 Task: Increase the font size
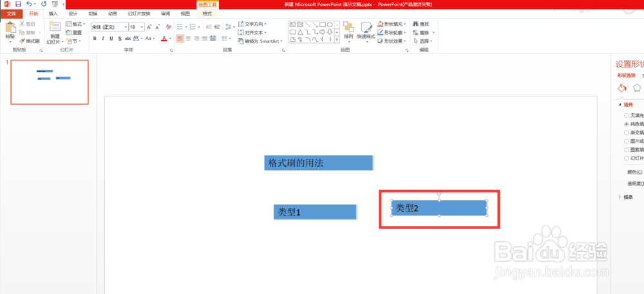click(x=149, y=27)
